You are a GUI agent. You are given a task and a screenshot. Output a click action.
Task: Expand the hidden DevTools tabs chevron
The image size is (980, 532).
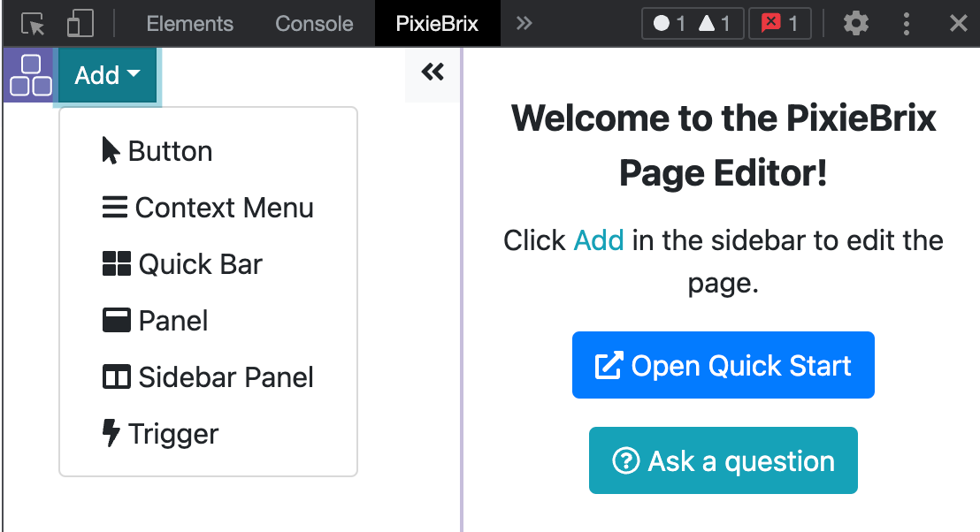[x=524, y=23]
